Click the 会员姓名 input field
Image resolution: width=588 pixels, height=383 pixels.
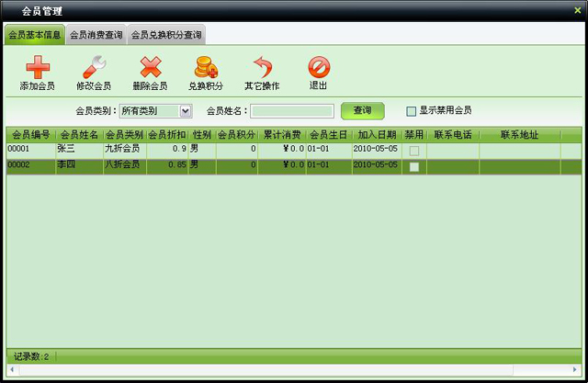tap(291, 111)
